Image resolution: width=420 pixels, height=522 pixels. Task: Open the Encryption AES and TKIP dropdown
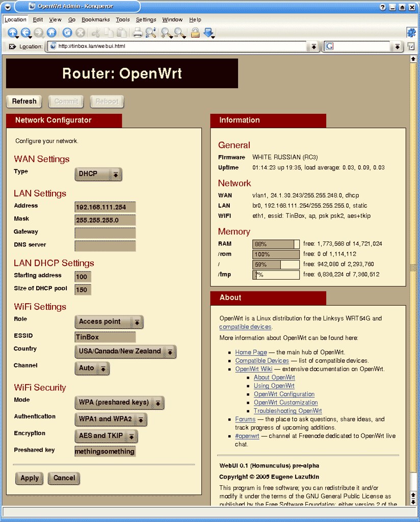106,435
